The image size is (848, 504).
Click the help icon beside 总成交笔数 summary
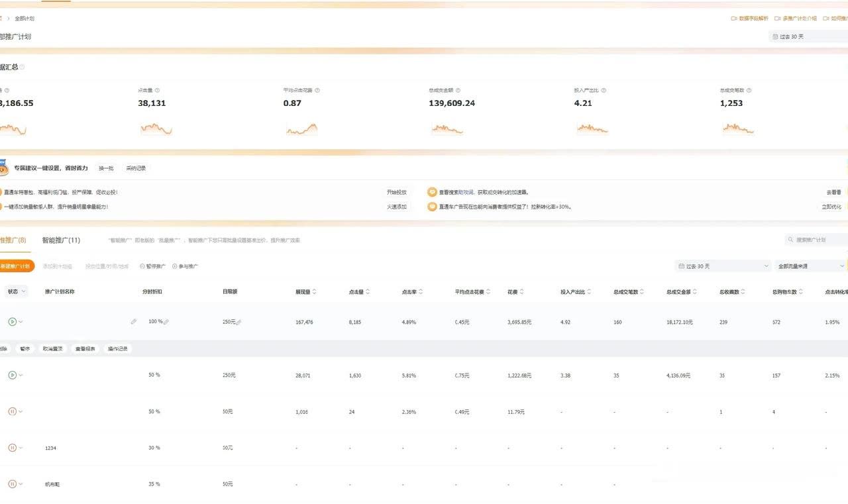[749, 90]
